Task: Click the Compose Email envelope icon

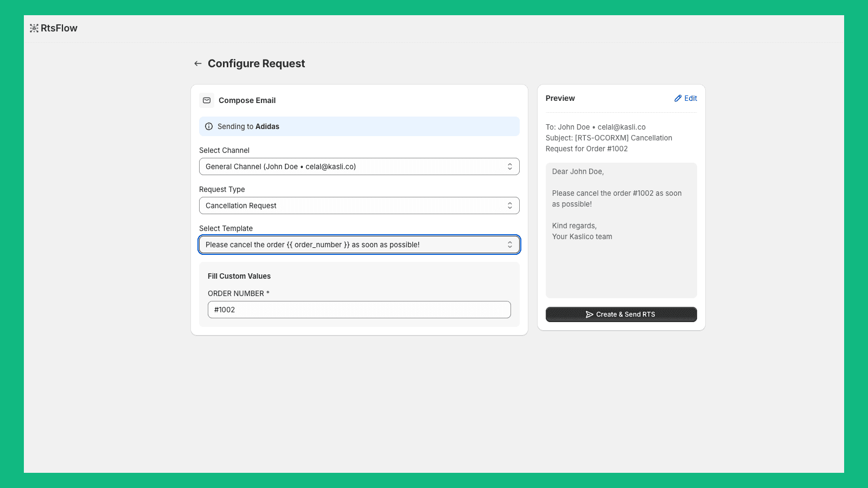Action: point(207,100)
